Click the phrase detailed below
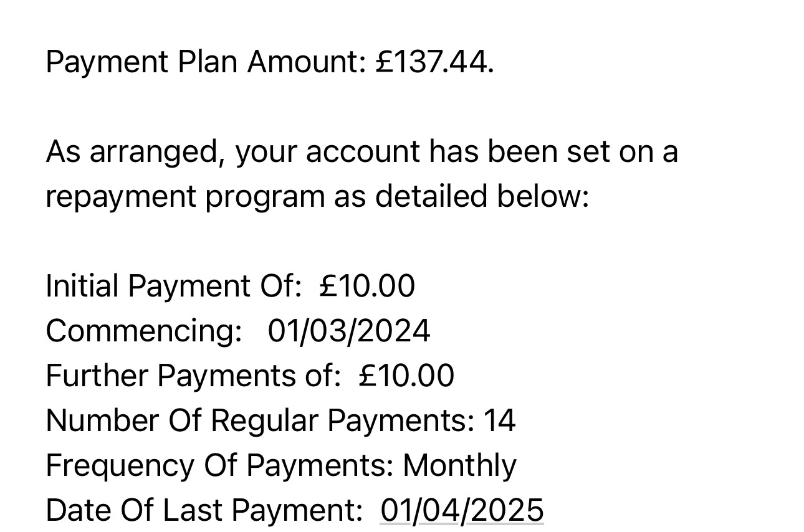This screenshot has width=804, height=532. click(482, 197)
